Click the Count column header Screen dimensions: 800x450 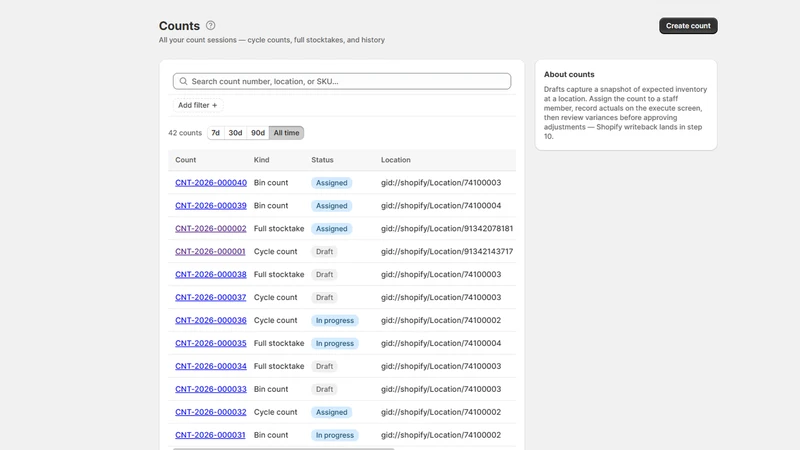[x=186, y=160]
